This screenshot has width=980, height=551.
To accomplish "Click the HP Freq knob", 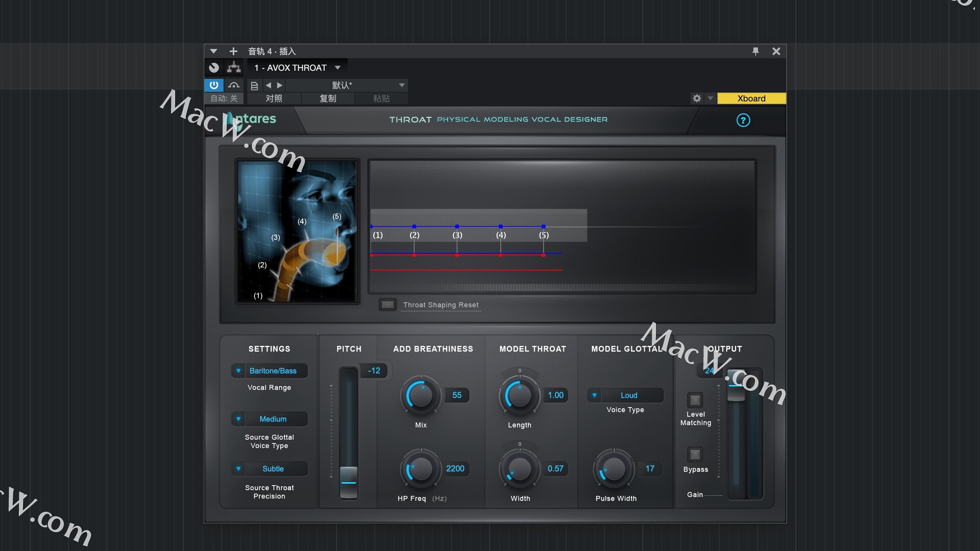I will (x=421, y=469).
